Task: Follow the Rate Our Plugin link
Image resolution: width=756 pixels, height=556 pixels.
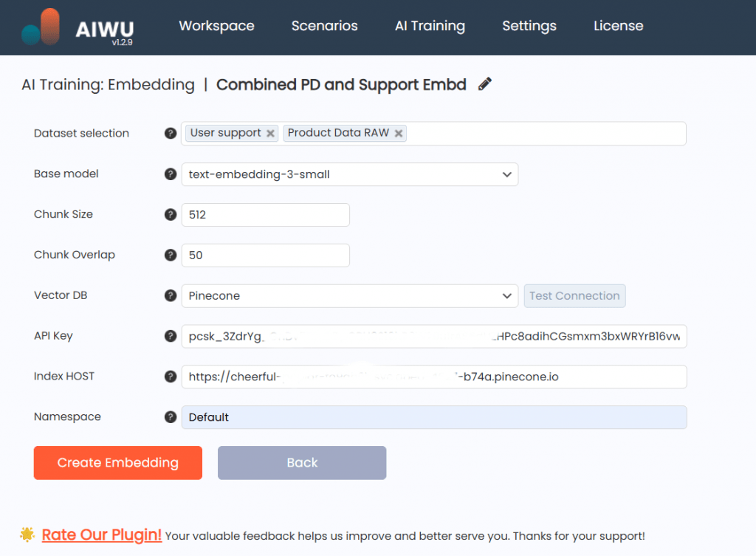Action: pyautogui.click(x=102, y=535)
